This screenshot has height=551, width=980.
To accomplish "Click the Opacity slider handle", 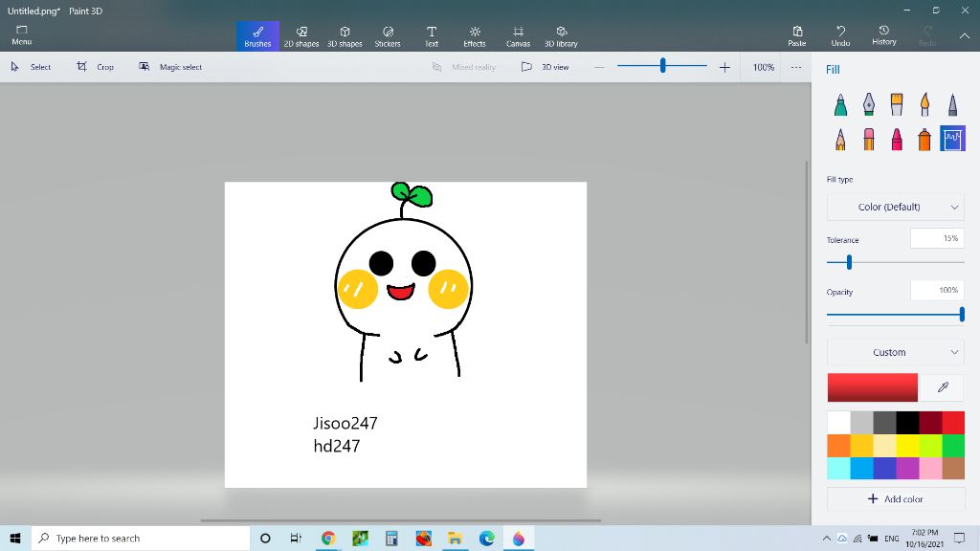I will pyautogui.click(x=962, y=314).
